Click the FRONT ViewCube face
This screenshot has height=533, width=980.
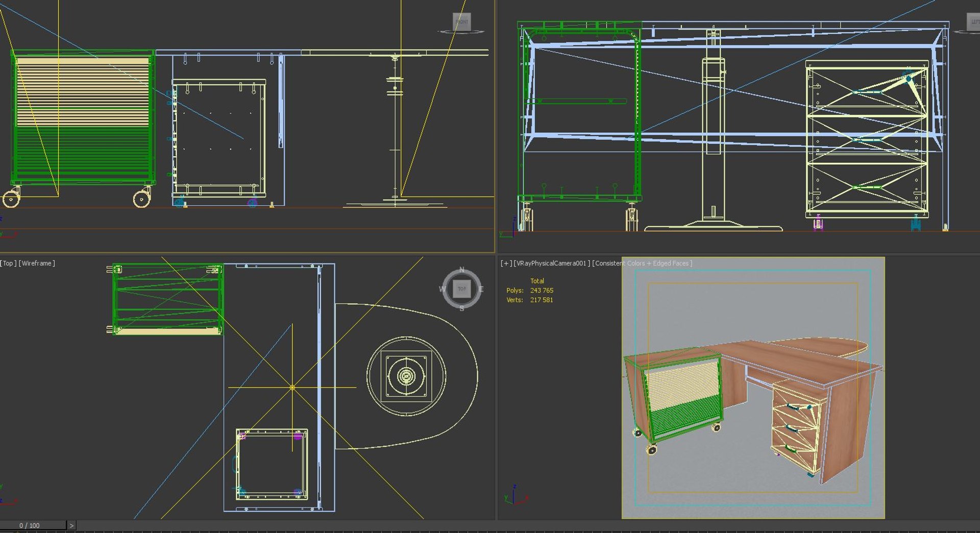pyautogui.click(x=461, y=22)
